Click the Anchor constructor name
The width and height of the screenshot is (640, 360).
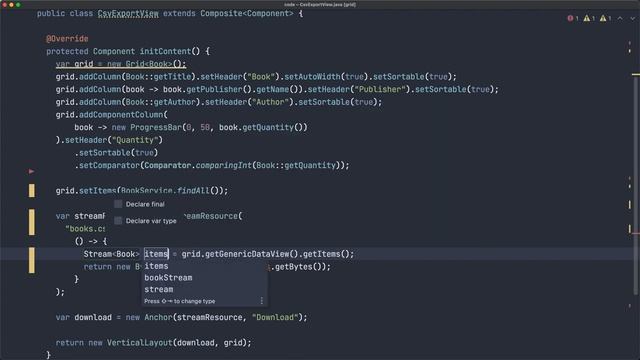click(158, 317)
